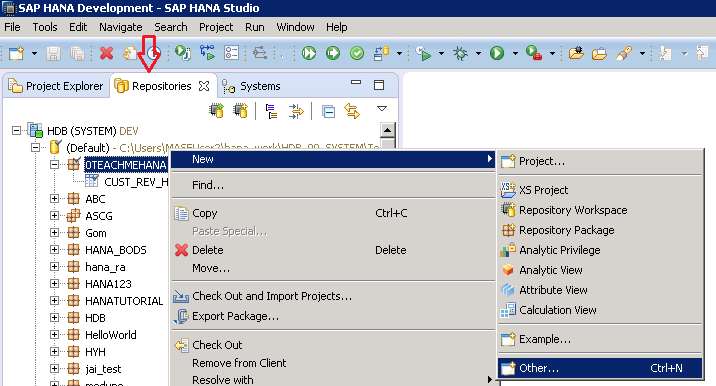Image resolution: width=716 pixels, height=386 pixels.
Task: Choose XS Project in New submenu
Action: pyautogui.click(x=600, y=190)
